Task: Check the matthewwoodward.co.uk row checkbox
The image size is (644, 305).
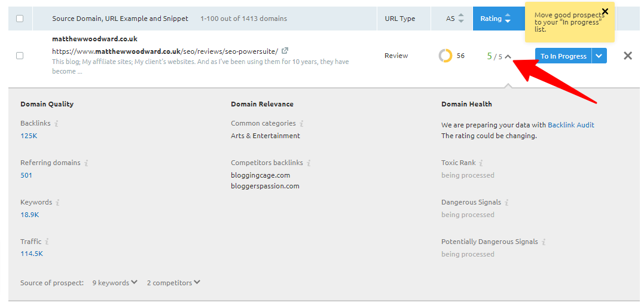Action: click(20, 56)
